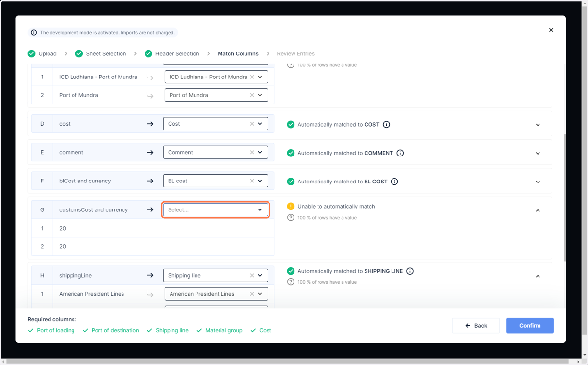This screenshot has height=365, width=588.
Task: Click info icon next to BL COST match
Action: 394,182
